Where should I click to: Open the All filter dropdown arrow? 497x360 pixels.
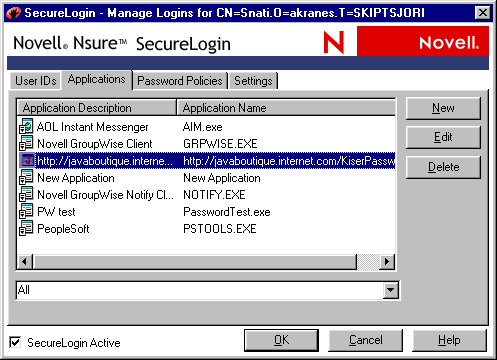[390, 290]
